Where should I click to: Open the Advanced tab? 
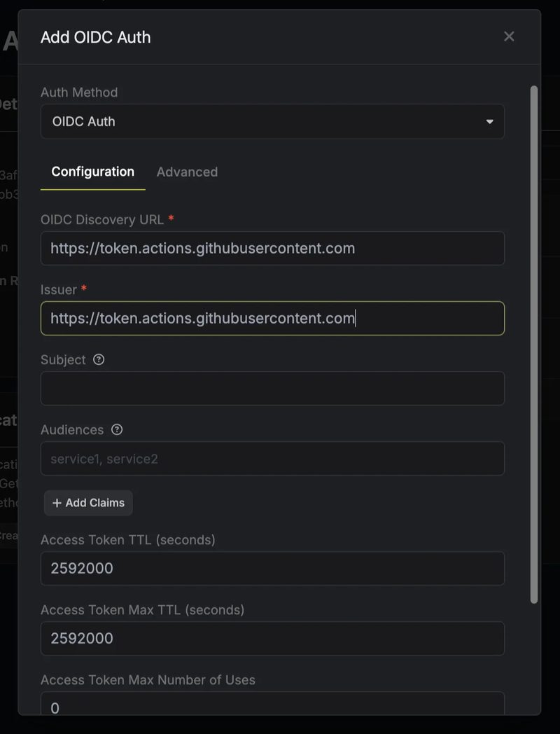(x=187, y=172)
